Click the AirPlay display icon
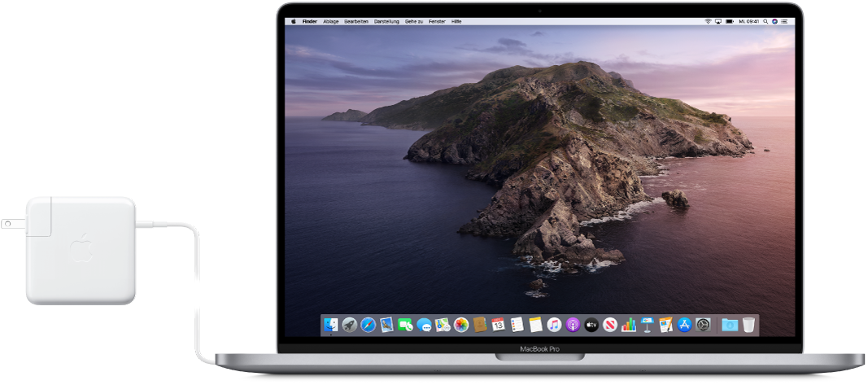This screenshot has height=385, width=868. 718,21
